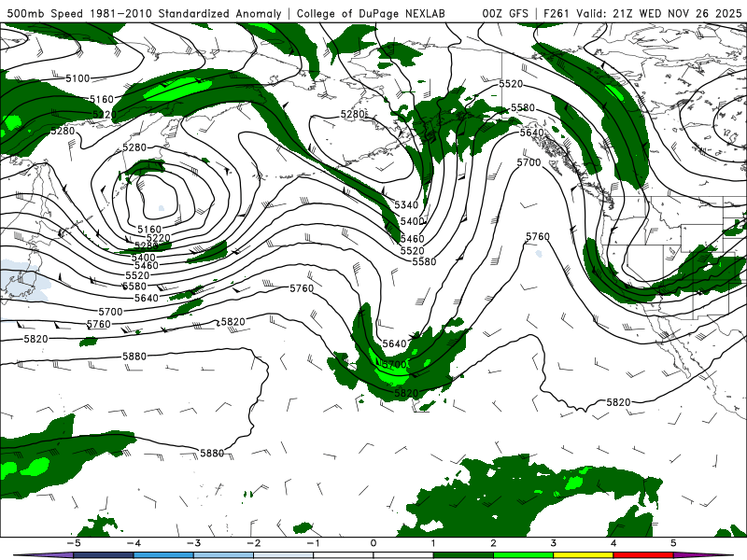Click the 5160 label below the 5100 label
The image size is (747, 560).
102,99
